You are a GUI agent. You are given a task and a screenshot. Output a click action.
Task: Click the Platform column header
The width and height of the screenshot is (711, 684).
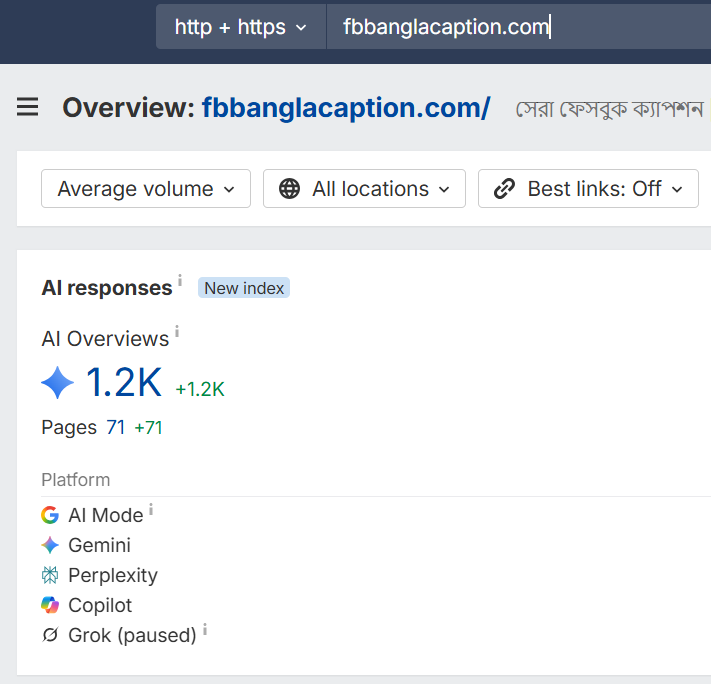76,480
